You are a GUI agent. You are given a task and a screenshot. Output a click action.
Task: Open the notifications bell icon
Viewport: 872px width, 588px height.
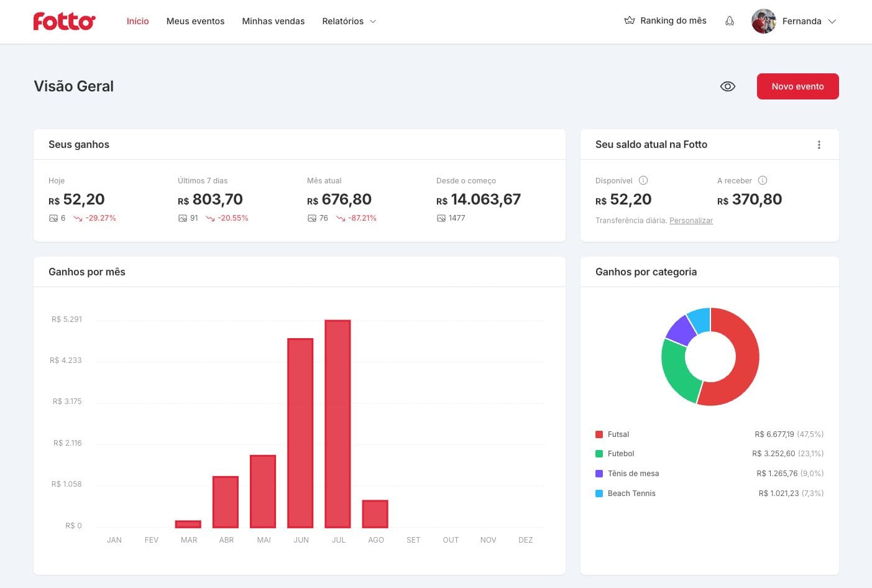(730, 21)
